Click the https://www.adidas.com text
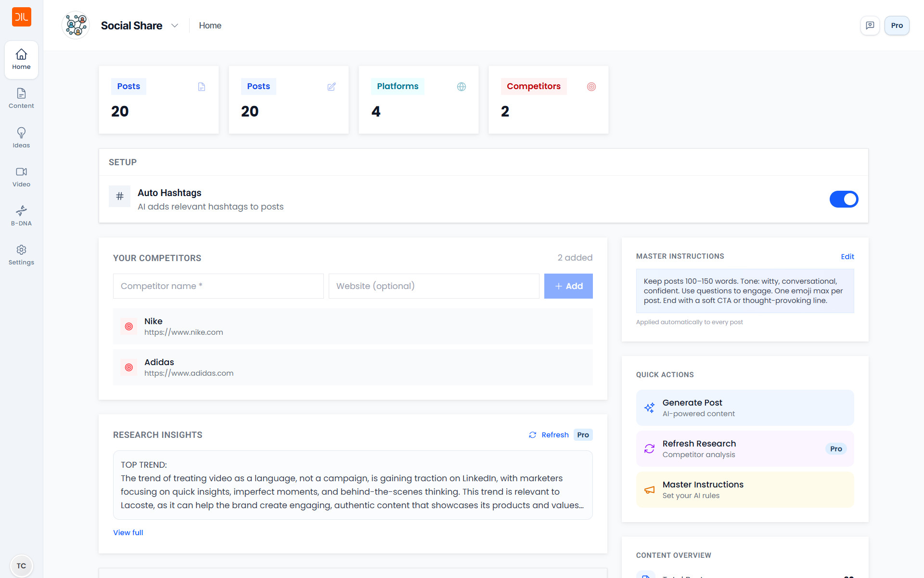The width and height of the screenshot is (924, 578). 189,373
